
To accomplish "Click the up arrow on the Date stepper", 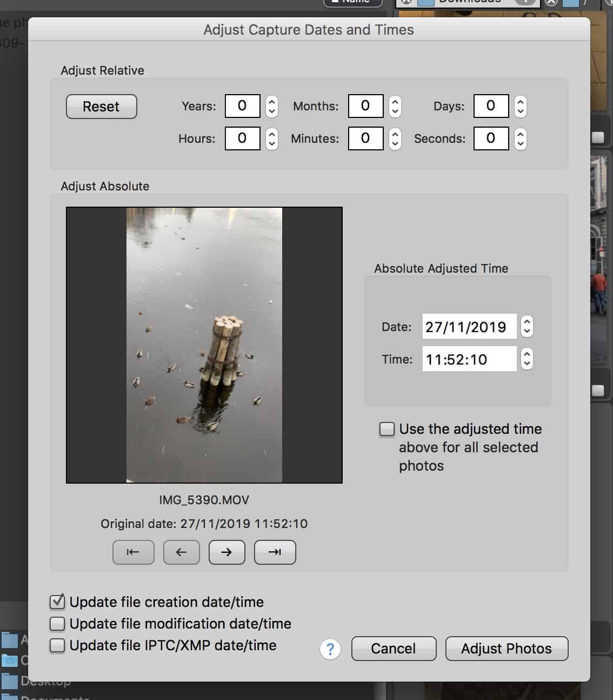I will click(526, 321).
